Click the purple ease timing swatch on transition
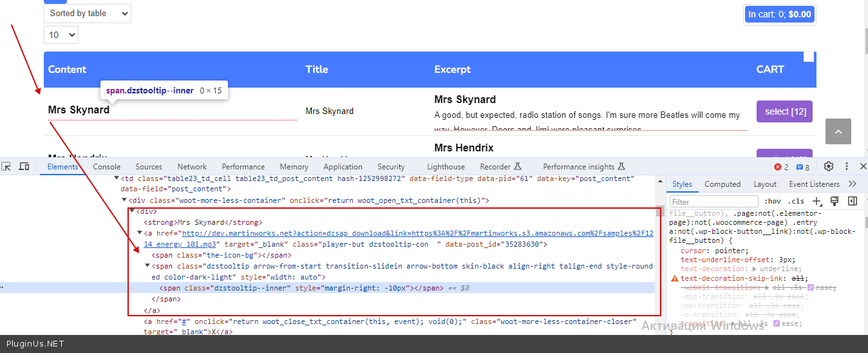 [x=777, y=323]
